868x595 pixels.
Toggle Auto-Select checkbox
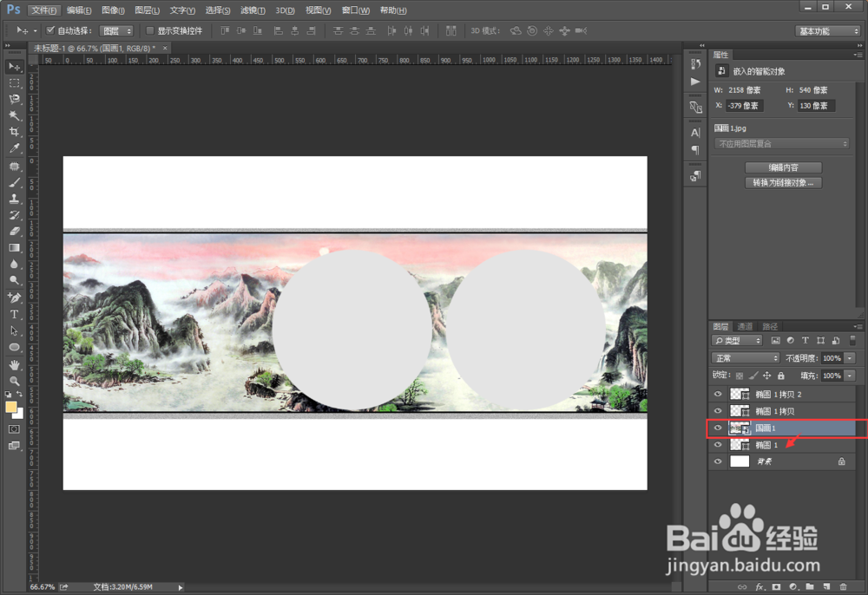pyautogui.click(x=50, y=29)
